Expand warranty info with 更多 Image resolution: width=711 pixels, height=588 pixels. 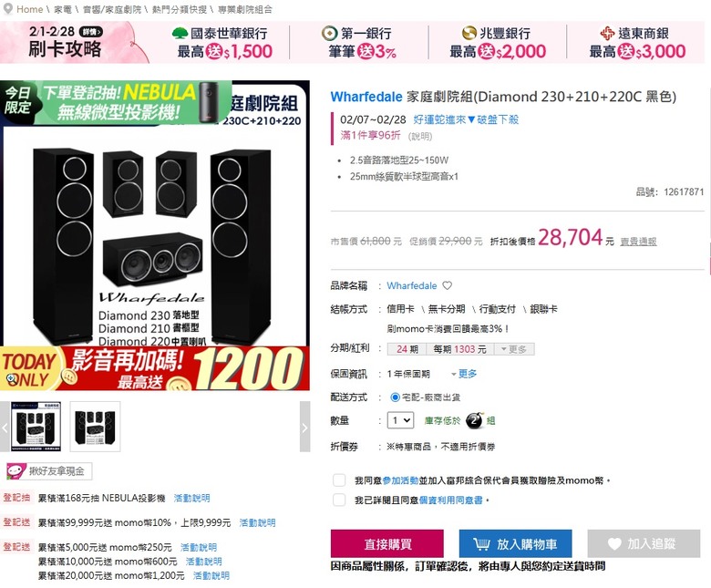[x=464, y=374]
